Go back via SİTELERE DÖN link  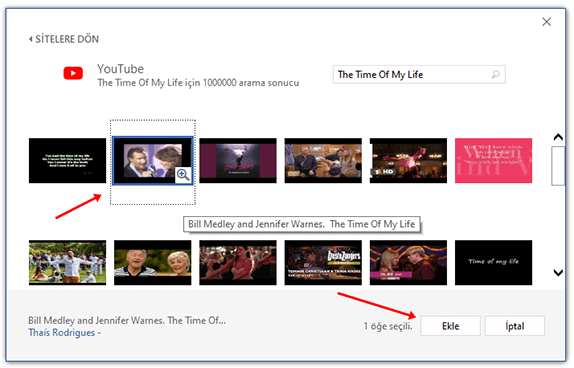64,39
